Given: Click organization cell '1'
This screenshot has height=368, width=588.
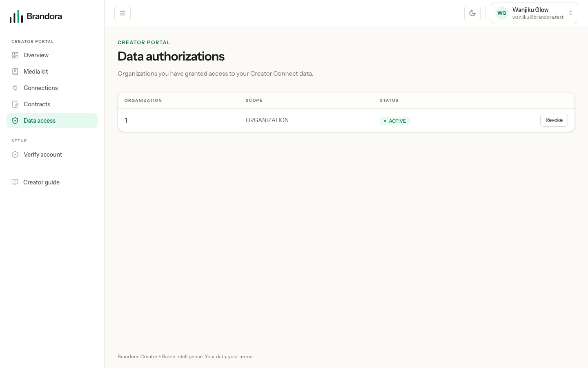Looking at the screenshot, I should coord(126,120).
